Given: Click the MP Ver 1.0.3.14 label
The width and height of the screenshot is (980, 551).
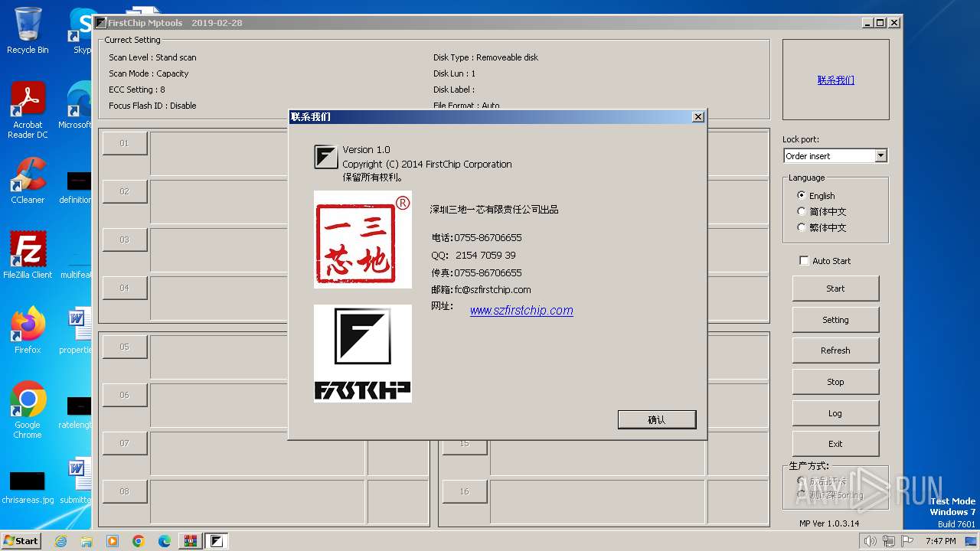Looking at the screenshot, I should pos(829,523).
